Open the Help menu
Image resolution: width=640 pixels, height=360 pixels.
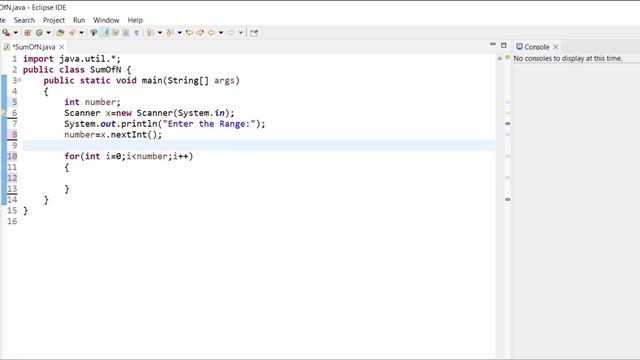[135, 20]
